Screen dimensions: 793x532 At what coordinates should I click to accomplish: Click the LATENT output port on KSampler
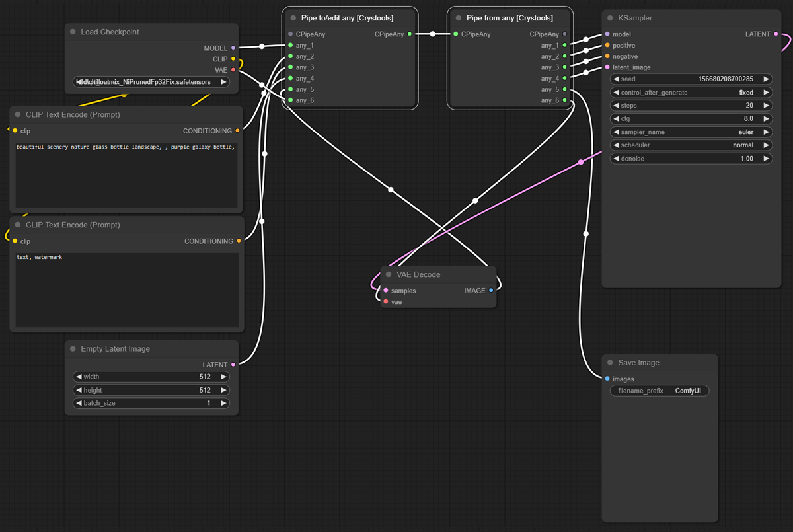(776, 34)
